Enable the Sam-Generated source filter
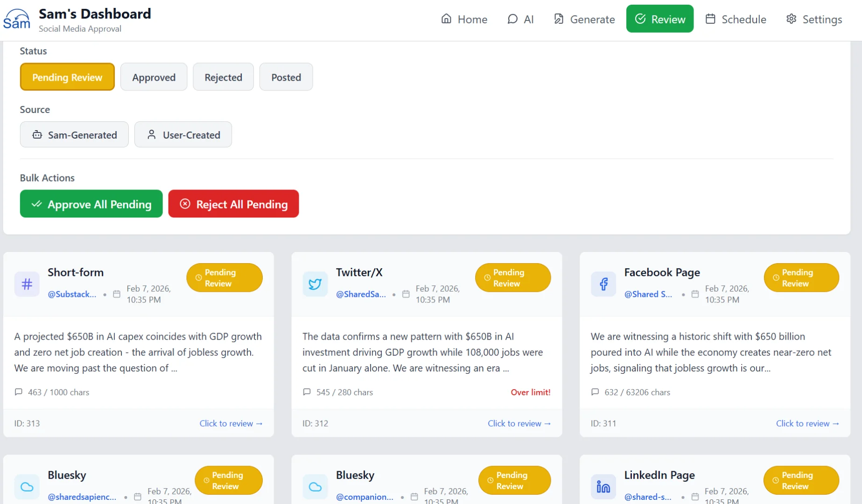862x504 pixels. (x=74, y=135)
